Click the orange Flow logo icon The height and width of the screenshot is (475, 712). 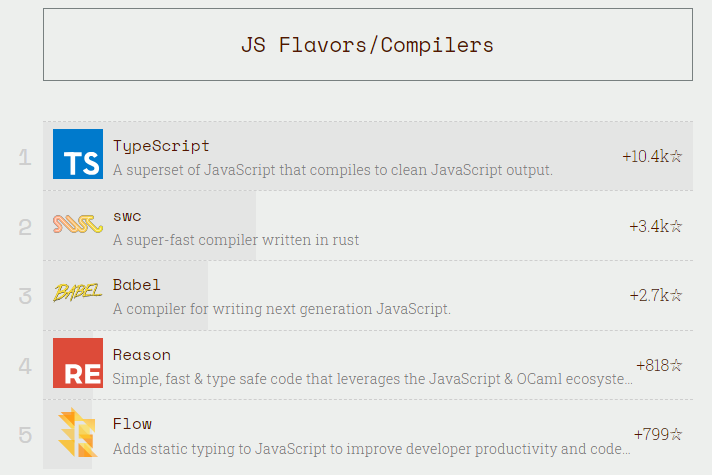coord(78,433)
